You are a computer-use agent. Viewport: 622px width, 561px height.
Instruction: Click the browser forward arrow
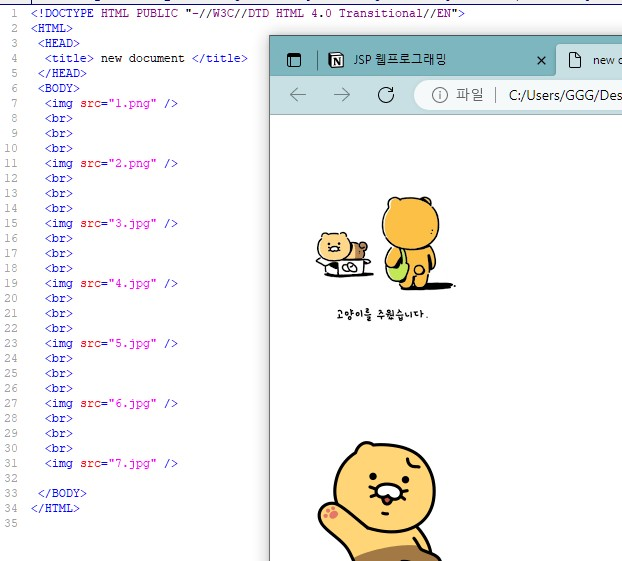pyautogui.click(x=342, y=95)
